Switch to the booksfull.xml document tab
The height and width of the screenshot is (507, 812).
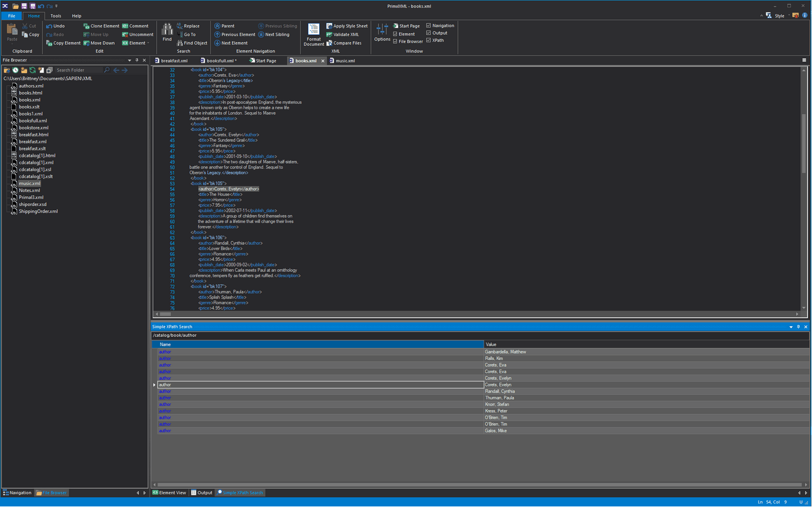coord(219,60)
